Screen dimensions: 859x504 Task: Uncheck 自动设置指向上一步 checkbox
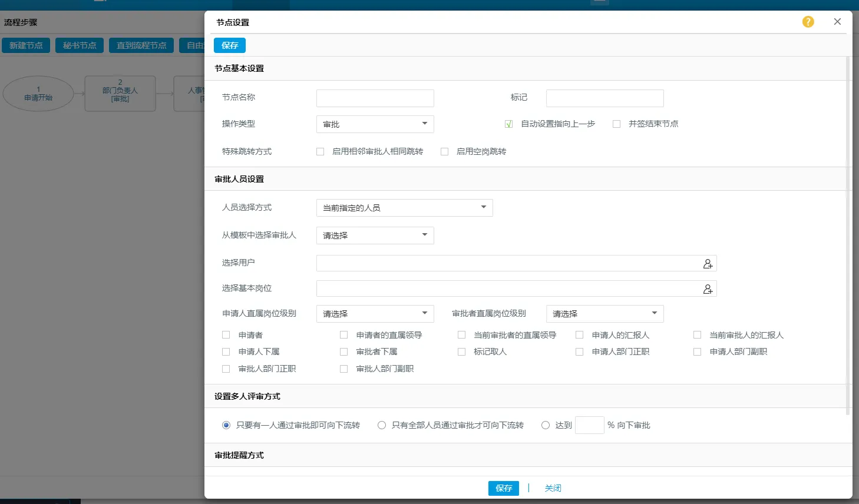coord(508,124)
